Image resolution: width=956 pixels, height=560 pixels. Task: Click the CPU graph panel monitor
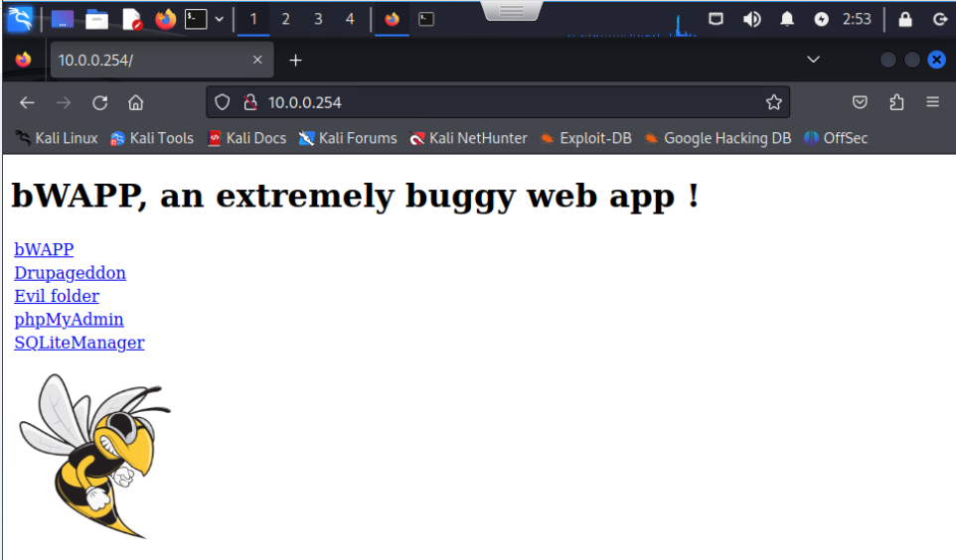[632, 25]
